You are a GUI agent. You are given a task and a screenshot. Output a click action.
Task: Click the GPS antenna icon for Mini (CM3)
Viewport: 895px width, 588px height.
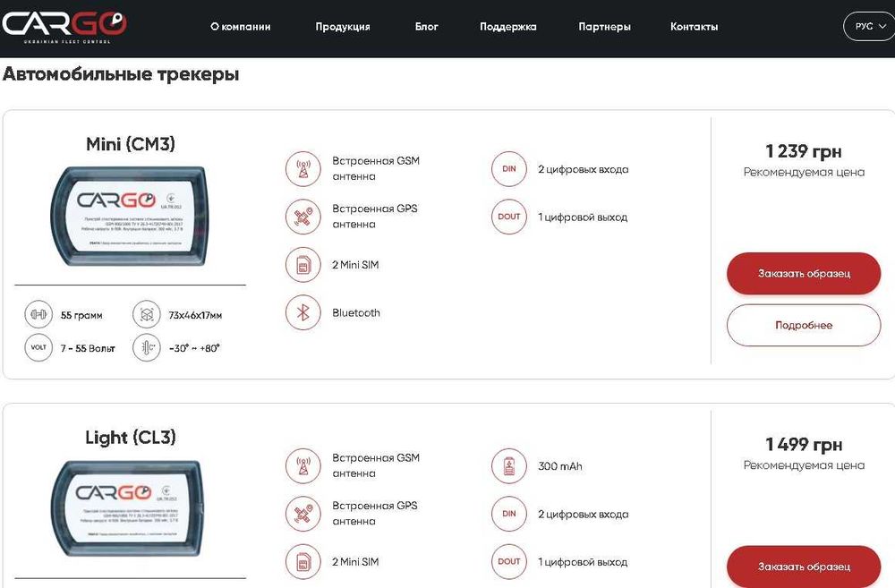(x=303, y=217)
